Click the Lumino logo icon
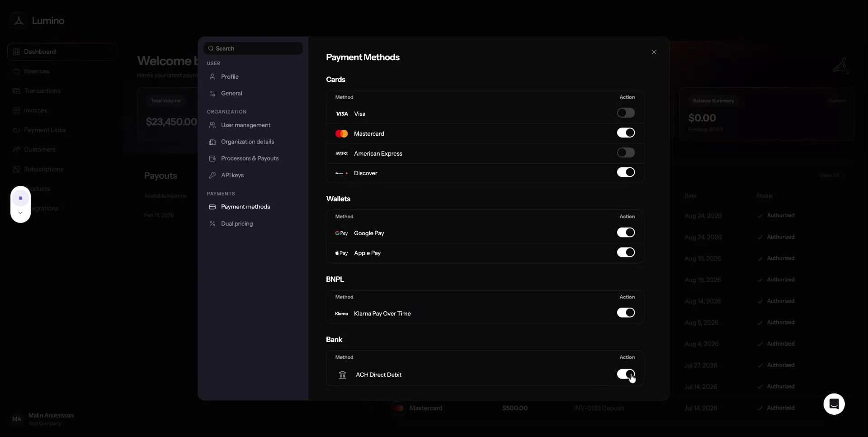 19,20
